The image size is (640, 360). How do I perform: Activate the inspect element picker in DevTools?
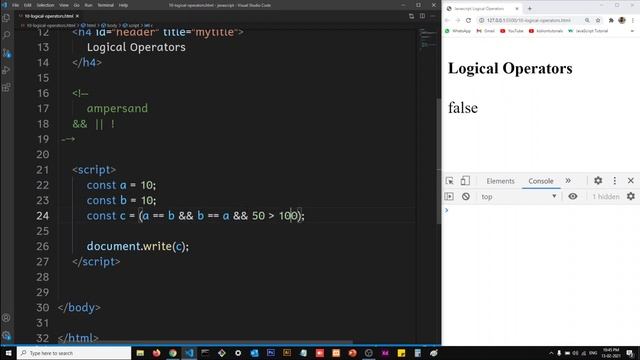[x=449, y=181]
